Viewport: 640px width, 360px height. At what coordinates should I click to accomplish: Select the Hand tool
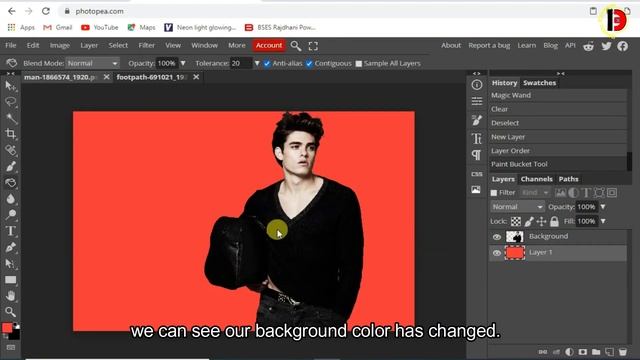point(11,296)
